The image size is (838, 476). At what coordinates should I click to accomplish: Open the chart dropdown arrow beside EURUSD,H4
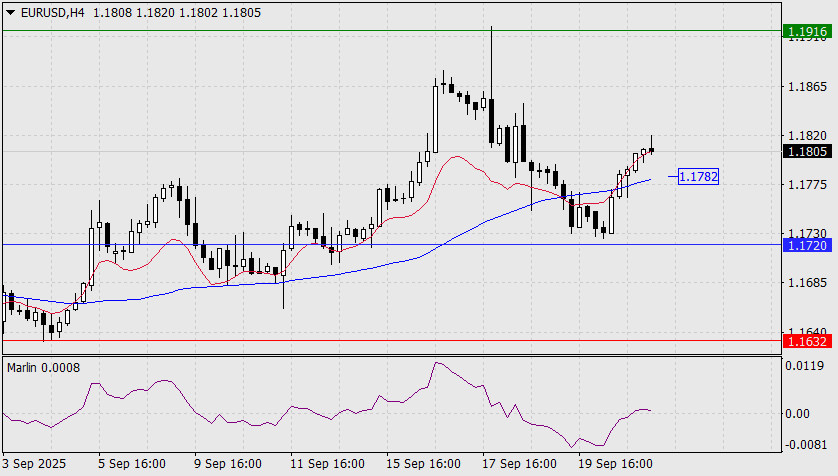(x=10, y=12)
